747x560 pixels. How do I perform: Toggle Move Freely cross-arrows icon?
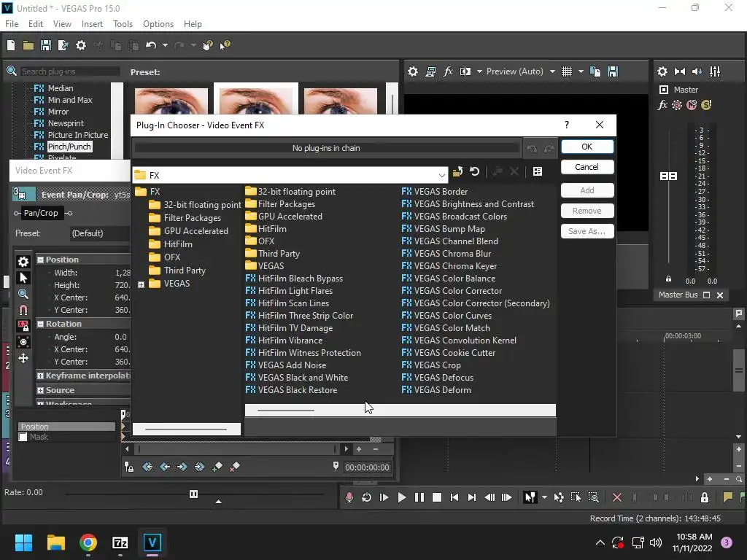[23, 358]
